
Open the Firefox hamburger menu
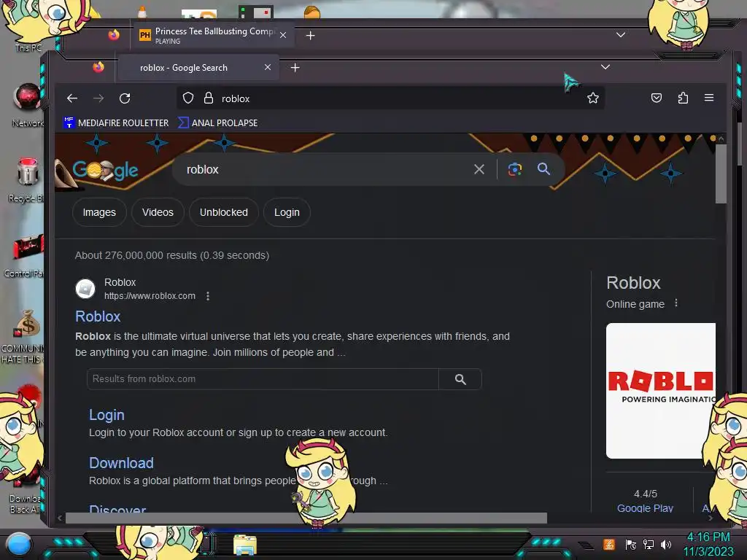click(x=709, y=98)
